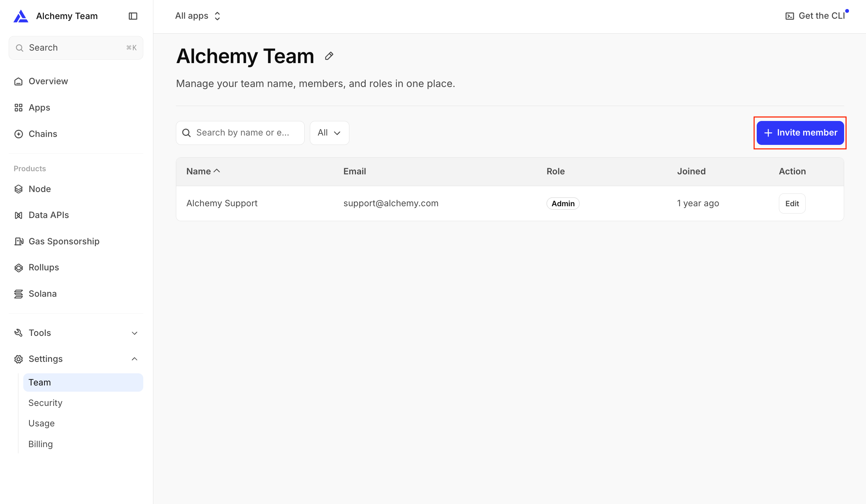
Task: Open the Gas Sponsorship pump icon
Action: (18, 242)
